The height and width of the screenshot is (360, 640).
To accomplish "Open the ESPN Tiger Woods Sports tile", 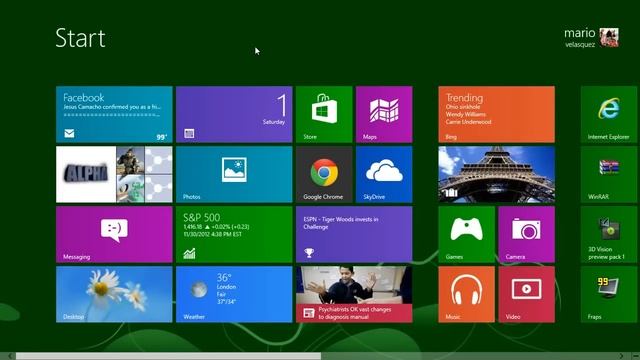I will [354, 234].
